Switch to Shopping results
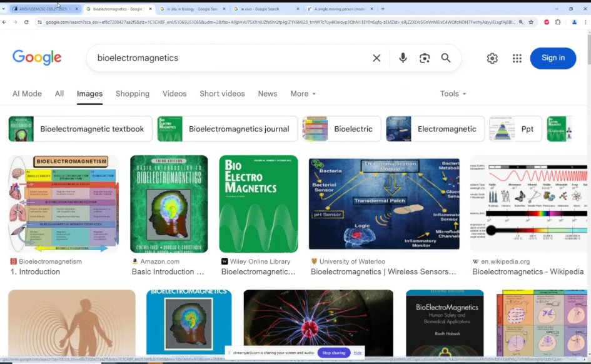 (133, 94)
